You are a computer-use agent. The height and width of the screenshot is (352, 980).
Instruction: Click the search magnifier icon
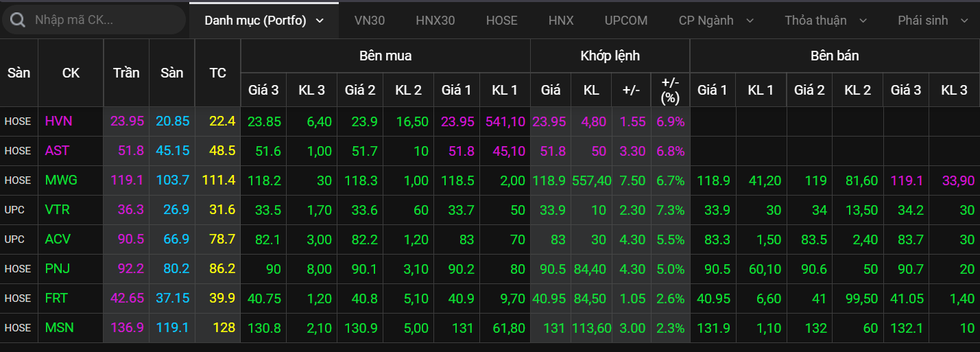click(18, 20)
